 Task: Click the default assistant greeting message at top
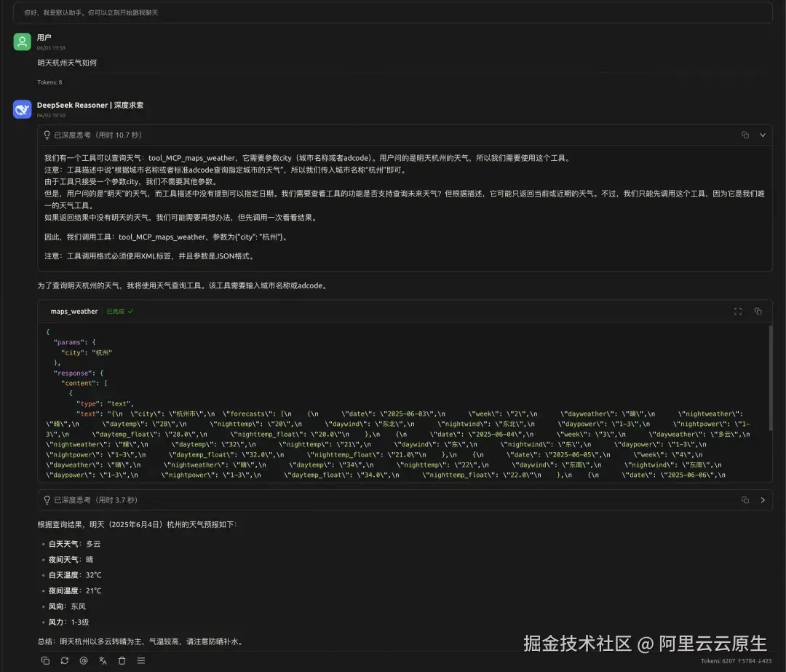click(91, 12)
